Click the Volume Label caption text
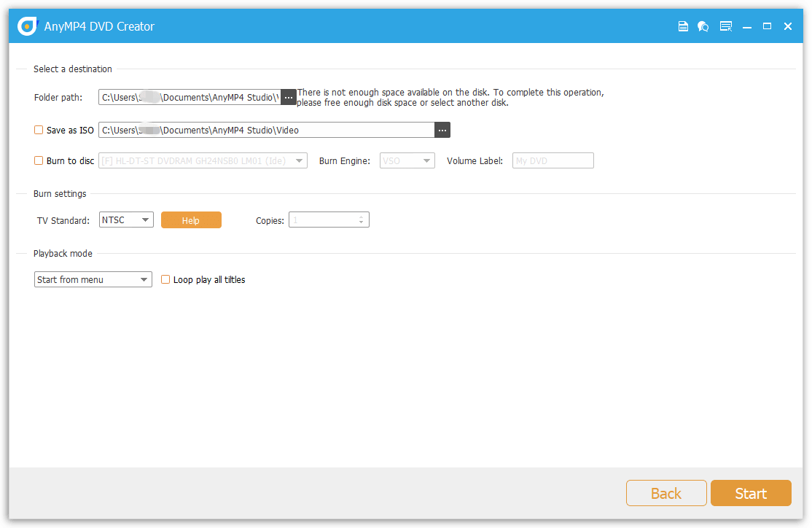This screenshot has width=812, height=528. (475, 161)
